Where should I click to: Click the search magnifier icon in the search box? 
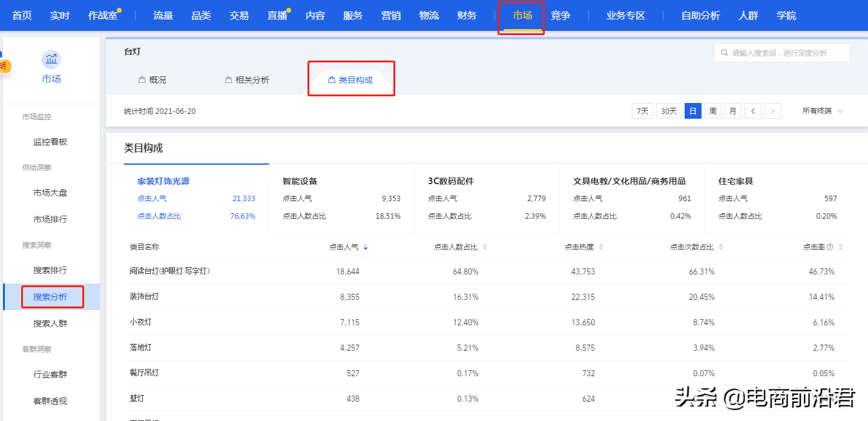click(x=725, y=53)
